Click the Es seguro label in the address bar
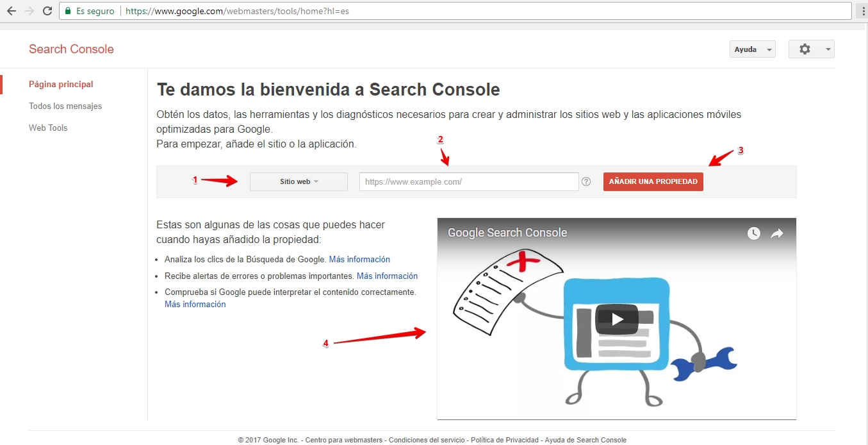Image resolution: width=868 pixels, height=445 pixels. 95,12
